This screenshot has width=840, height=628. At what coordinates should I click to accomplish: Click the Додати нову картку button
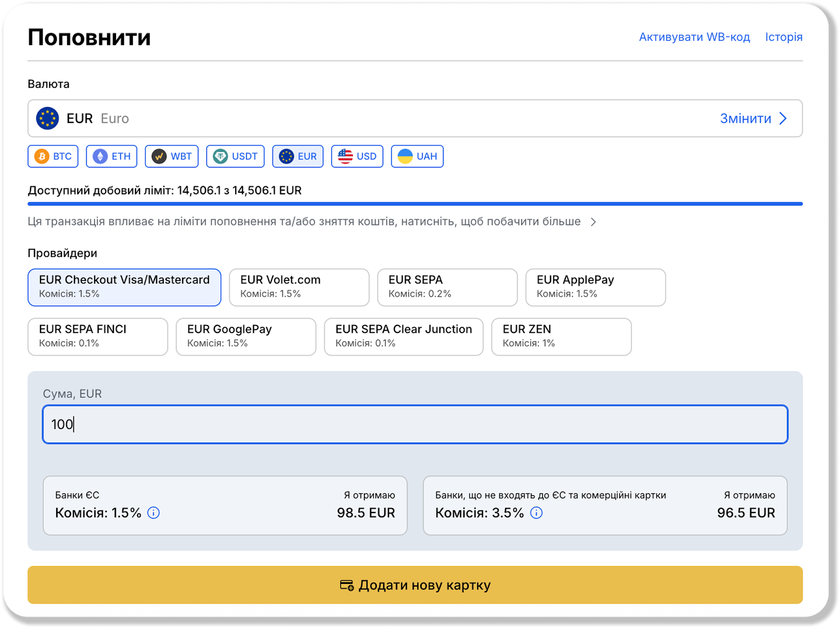point(415,585)
